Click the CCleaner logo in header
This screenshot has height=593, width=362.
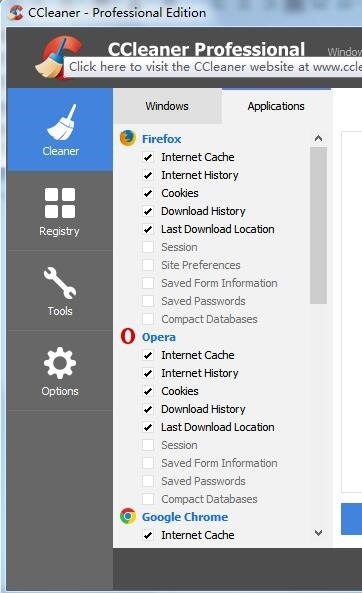(59, 57)
